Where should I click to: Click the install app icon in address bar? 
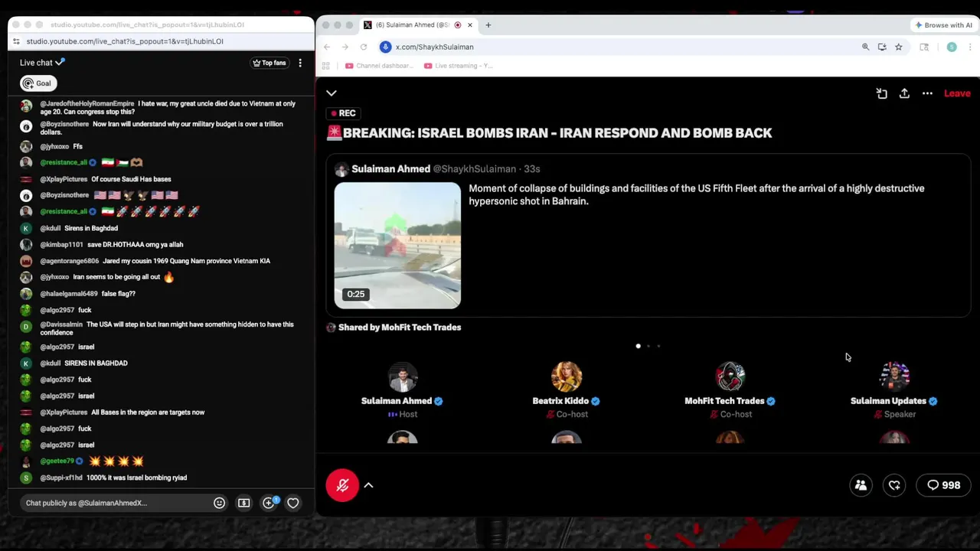point(882,47)
